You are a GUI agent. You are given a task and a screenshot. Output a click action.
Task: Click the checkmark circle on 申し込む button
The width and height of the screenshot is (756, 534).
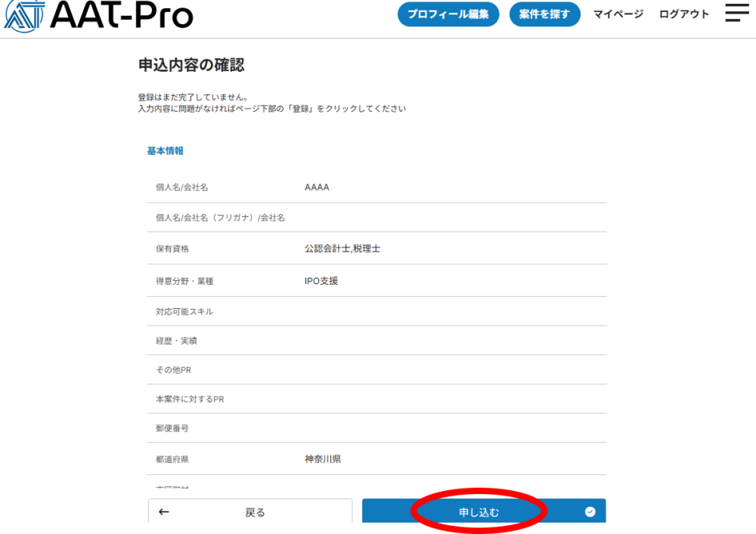pos(590,511)
